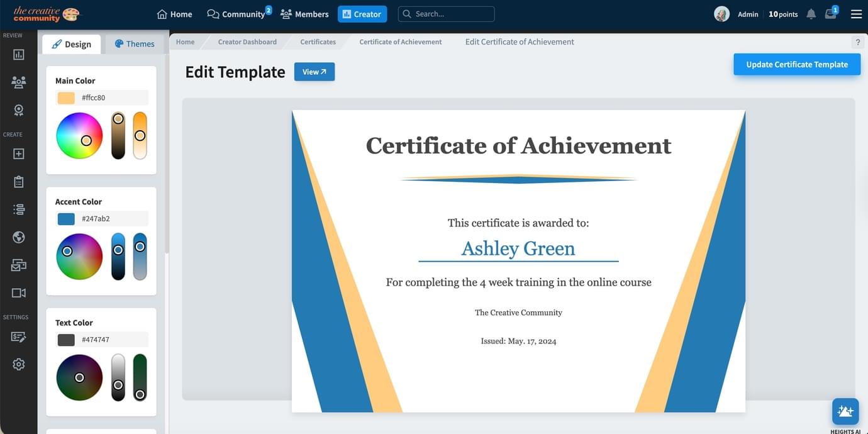This screenshot has height=434, width=868.
Task: Click the Text Color green saturation slider
Action: click(140, 377)
